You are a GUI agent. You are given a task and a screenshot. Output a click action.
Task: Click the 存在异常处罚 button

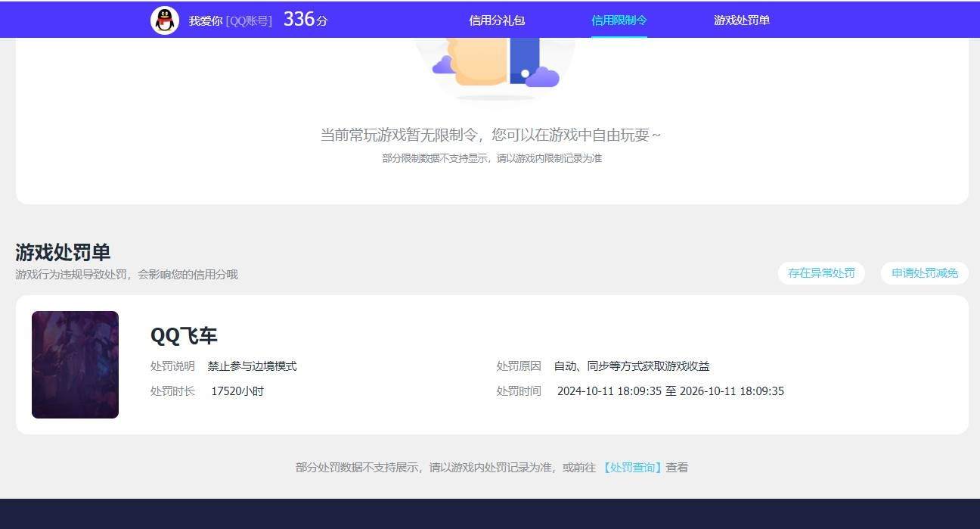[821, 273]
